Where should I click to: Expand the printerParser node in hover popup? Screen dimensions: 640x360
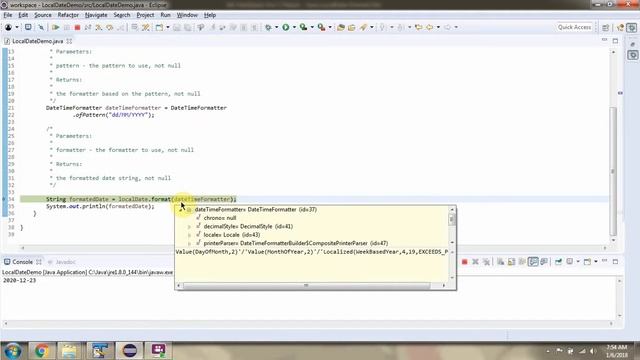click(189, 244)
